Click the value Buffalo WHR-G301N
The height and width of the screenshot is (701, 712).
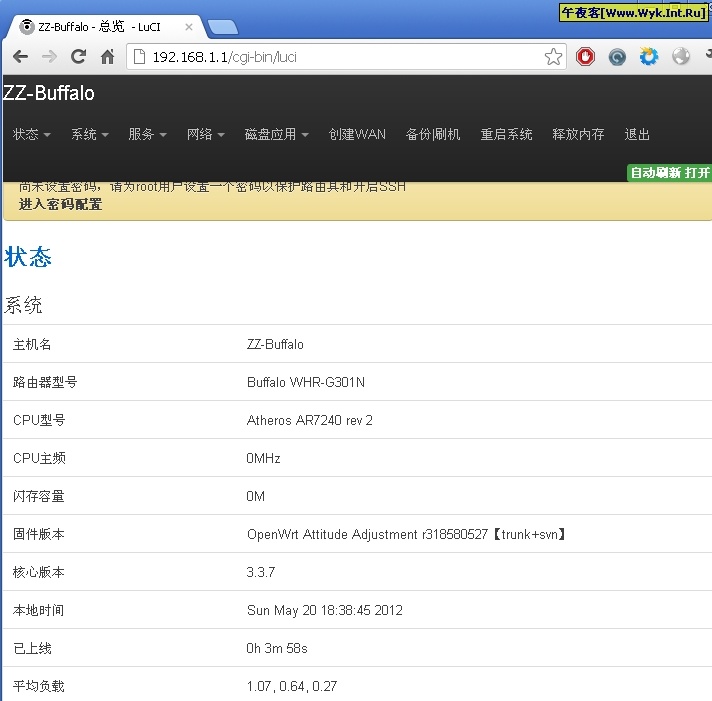(306, 382)
